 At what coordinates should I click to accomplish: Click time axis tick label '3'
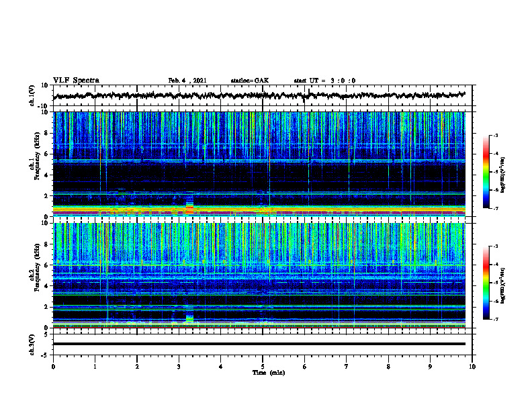[179, 367]
